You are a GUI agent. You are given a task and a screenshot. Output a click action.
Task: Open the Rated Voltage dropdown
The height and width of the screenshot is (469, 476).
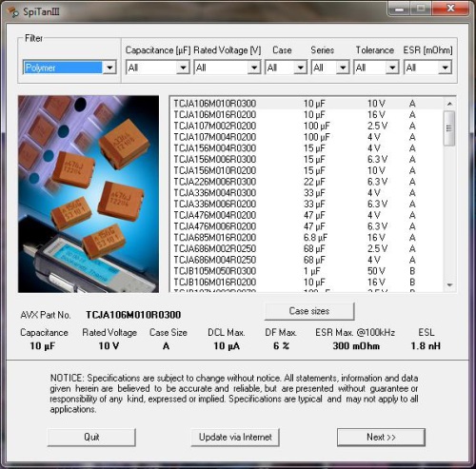228,68
